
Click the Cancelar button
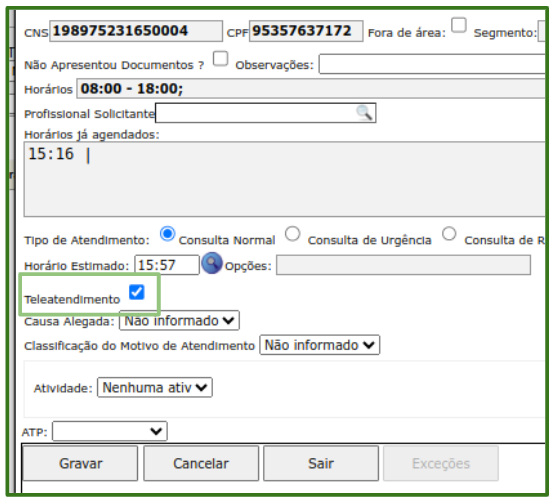click(x=201, y=463)
